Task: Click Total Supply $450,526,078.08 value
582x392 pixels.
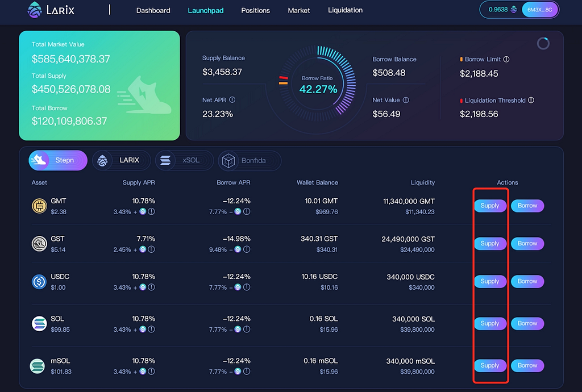Action: coord(71,89)
